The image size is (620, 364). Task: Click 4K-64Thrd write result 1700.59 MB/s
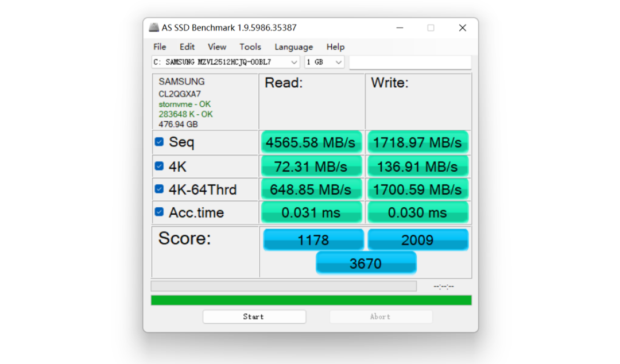(x=418, y=189)
